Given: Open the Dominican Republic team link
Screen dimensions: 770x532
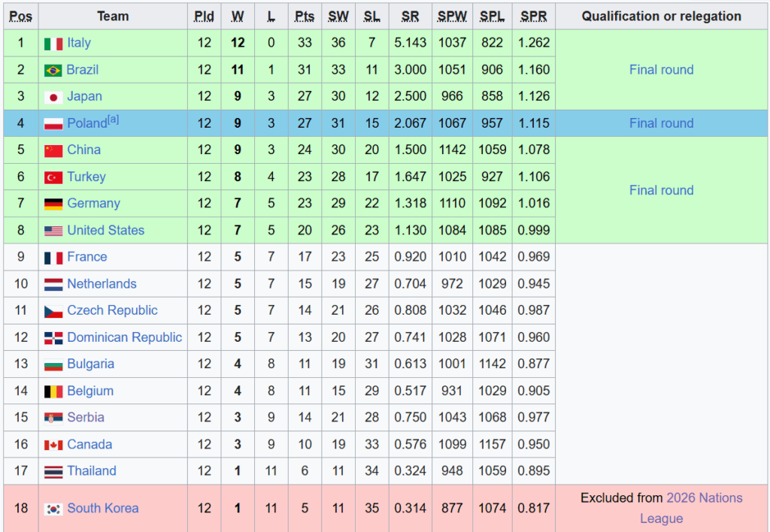Looking at the screenshot, I should [x=125, y=337].
